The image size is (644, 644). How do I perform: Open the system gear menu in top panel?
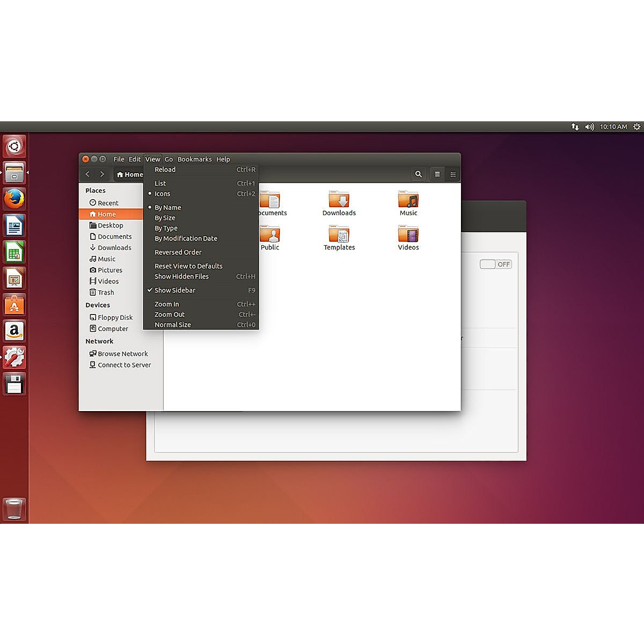coord(636,127)
